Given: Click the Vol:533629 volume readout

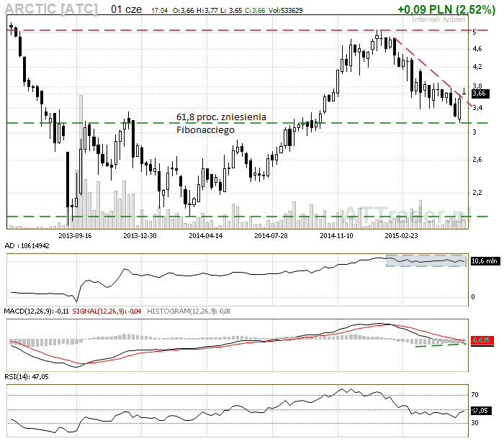Looking at the screenshot, I should (285, 11).
